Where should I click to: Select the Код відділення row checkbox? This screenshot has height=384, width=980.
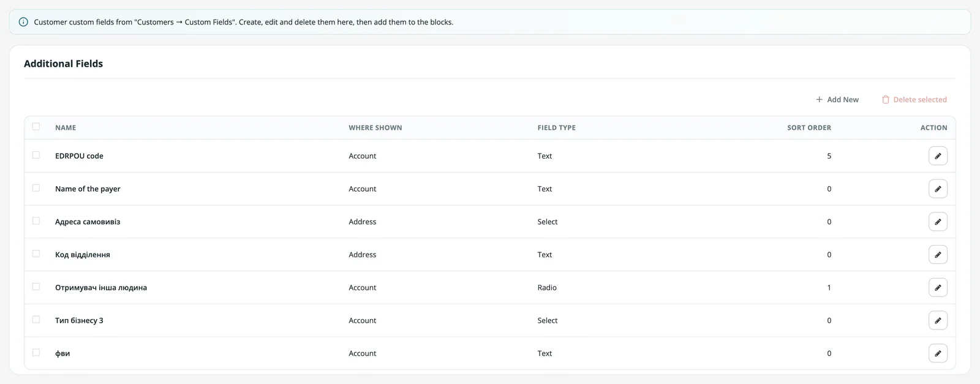click(36, 254)
